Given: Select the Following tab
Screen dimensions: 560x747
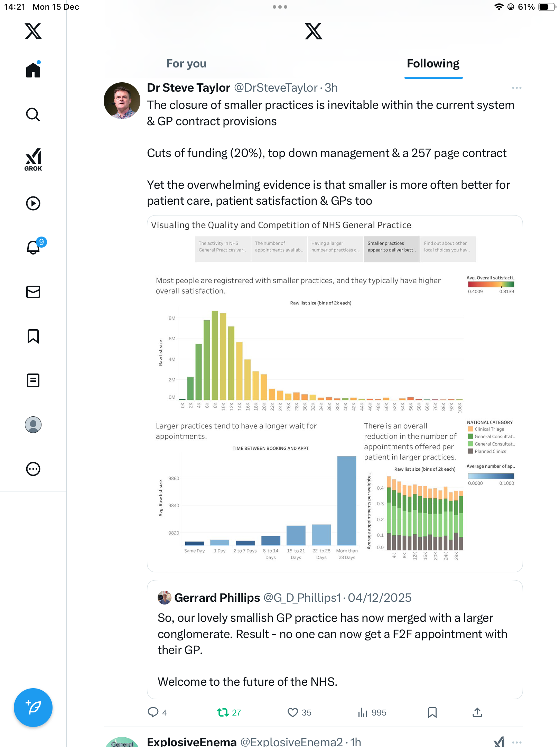Looking at the screenshot, I should click(433, 64).
